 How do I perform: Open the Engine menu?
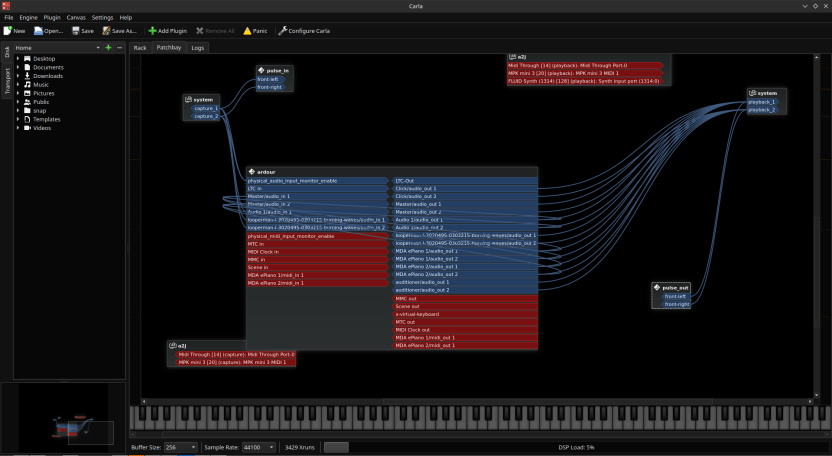tap(29, 18)
